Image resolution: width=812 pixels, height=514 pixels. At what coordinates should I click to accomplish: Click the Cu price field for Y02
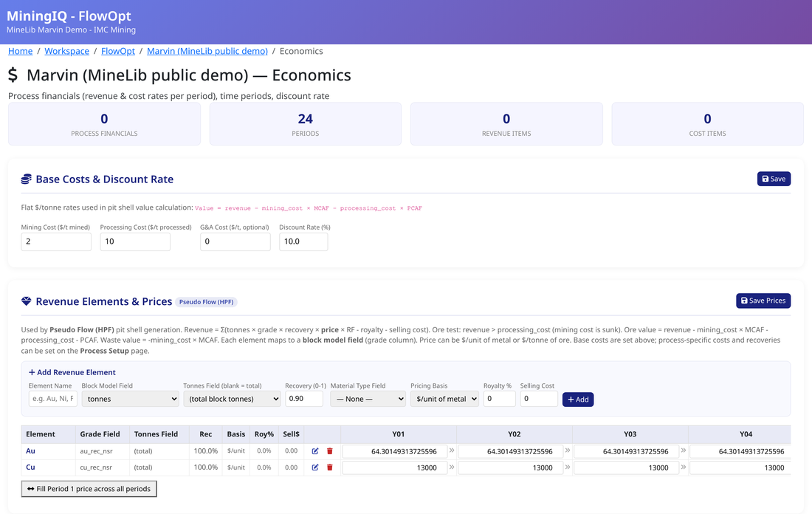point(511,468)
